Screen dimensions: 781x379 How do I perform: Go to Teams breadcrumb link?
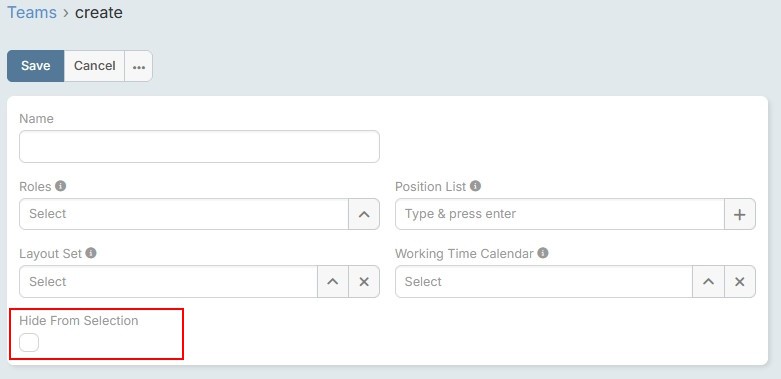click(x=32, y=12)
